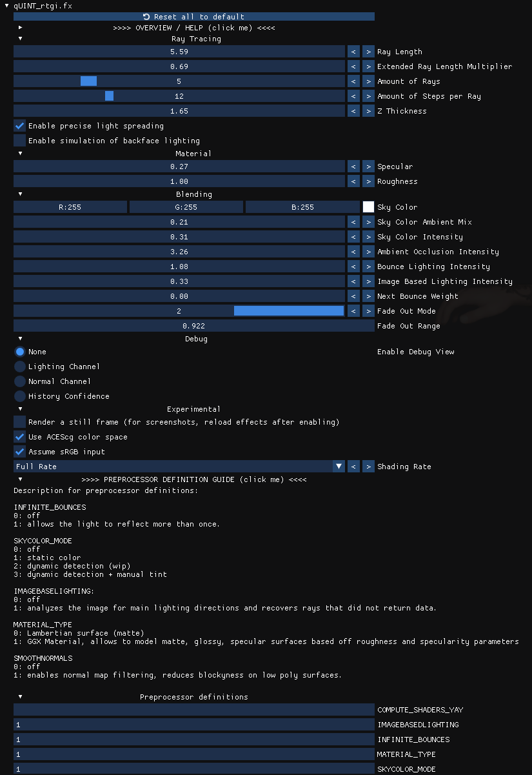Click decrement arrow for Amount of Rays

353,81
